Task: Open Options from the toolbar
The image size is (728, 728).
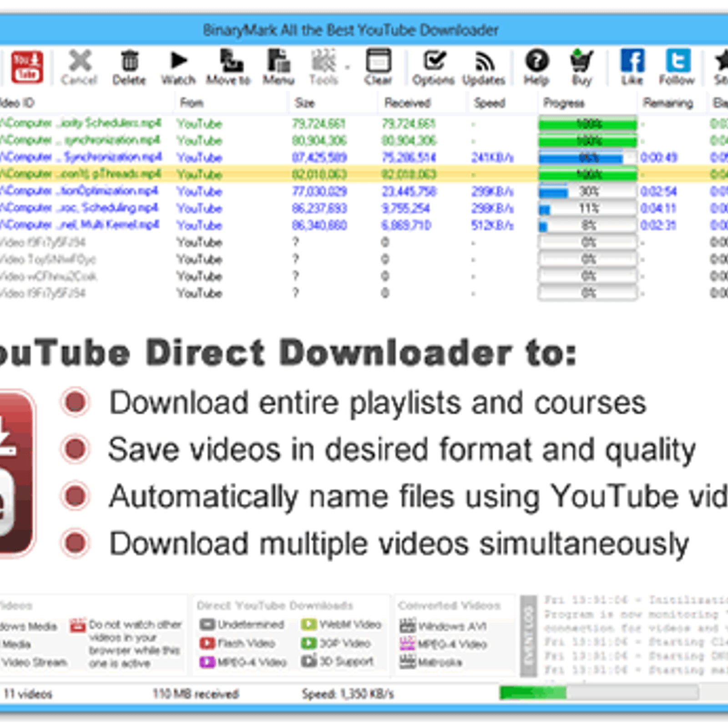Action: click(x=435, y=61)
